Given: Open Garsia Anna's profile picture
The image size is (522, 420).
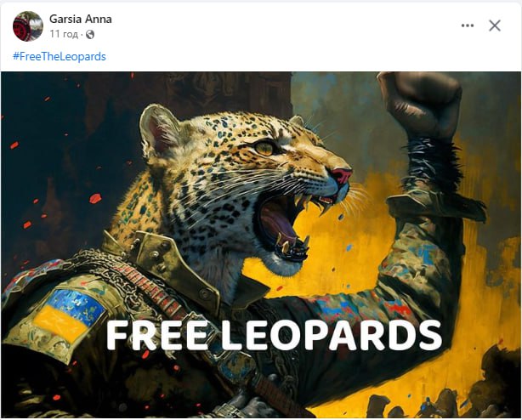Looking at the screenshot, I should [28, 26].
